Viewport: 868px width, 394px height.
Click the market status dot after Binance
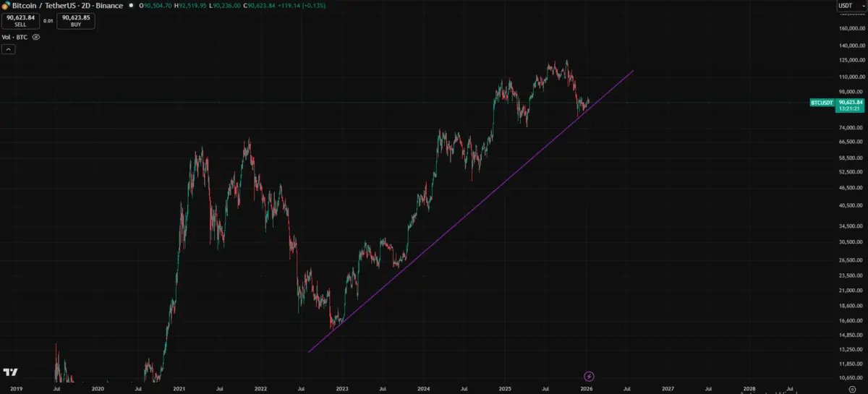coord(131,6)
